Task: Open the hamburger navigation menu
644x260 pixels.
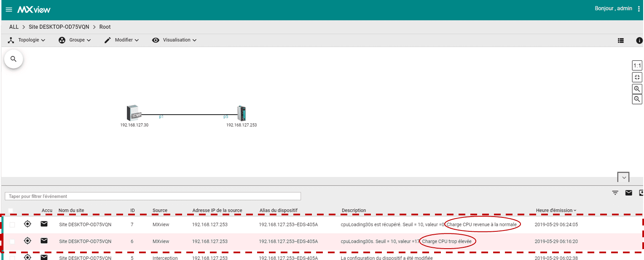Action: point(9,9)
